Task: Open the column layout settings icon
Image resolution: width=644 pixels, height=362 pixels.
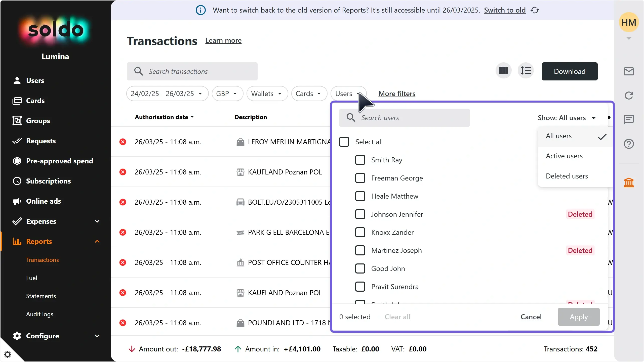Action: pyautogui.click(x=503, y=71)
